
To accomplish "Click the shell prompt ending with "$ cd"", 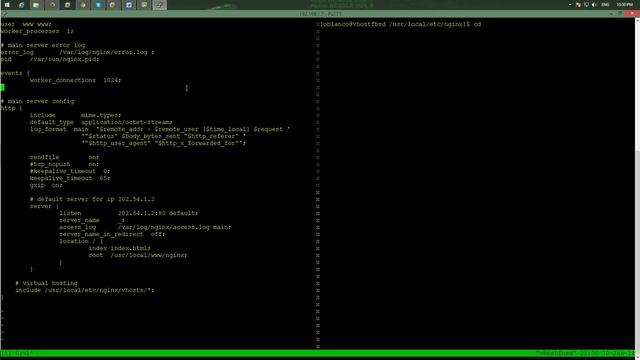I will (x=400, y=24).
